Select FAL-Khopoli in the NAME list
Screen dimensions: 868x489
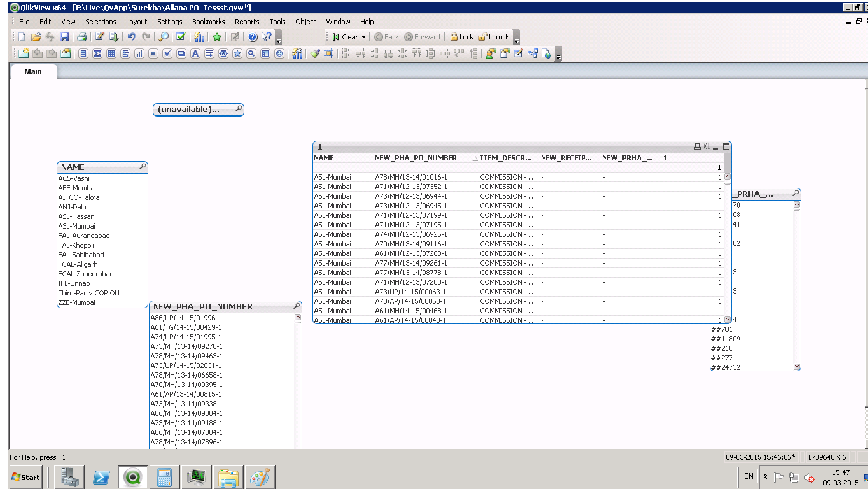pyautogui.click(x=76, y=245)
